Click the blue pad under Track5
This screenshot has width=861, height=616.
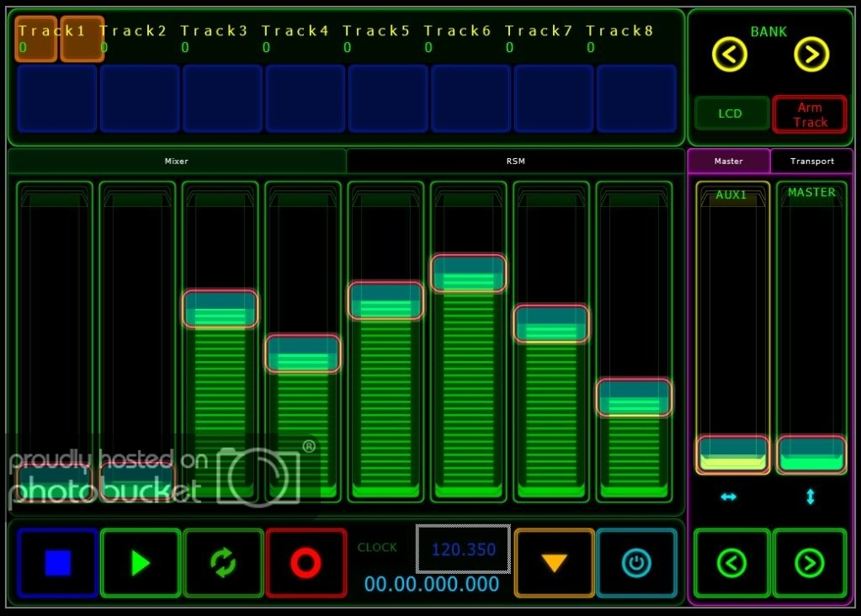click(388, 98)
